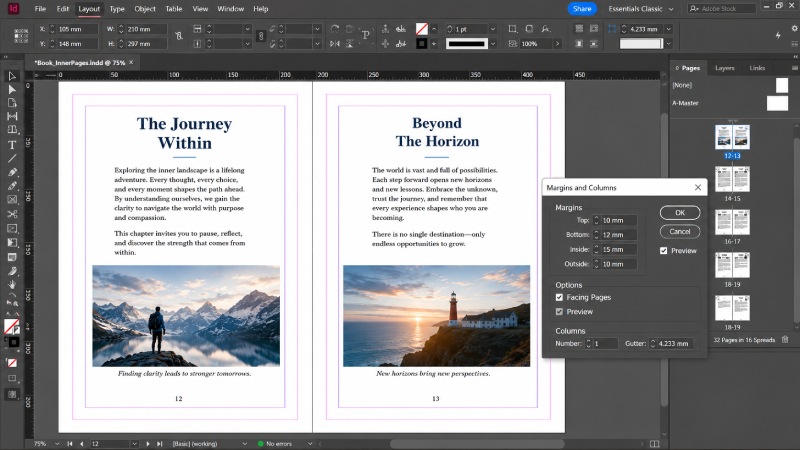This screenshot has height=450, width=800.
Task: Click the Top margin value field
Action: pyautogui.click(x=619, y=220)
